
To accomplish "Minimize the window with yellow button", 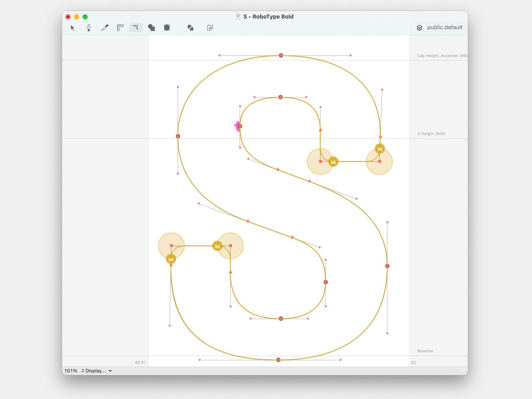I will pos(77,17).
